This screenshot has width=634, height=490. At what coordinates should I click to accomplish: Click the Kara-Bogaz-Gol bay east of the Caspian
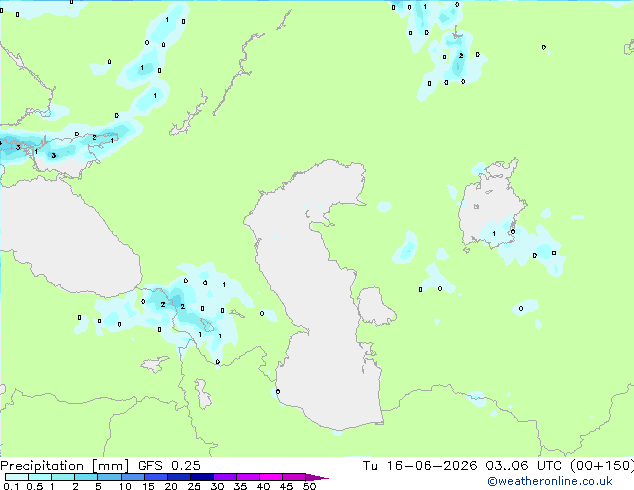pyautogui.click(x=374, y=306)
